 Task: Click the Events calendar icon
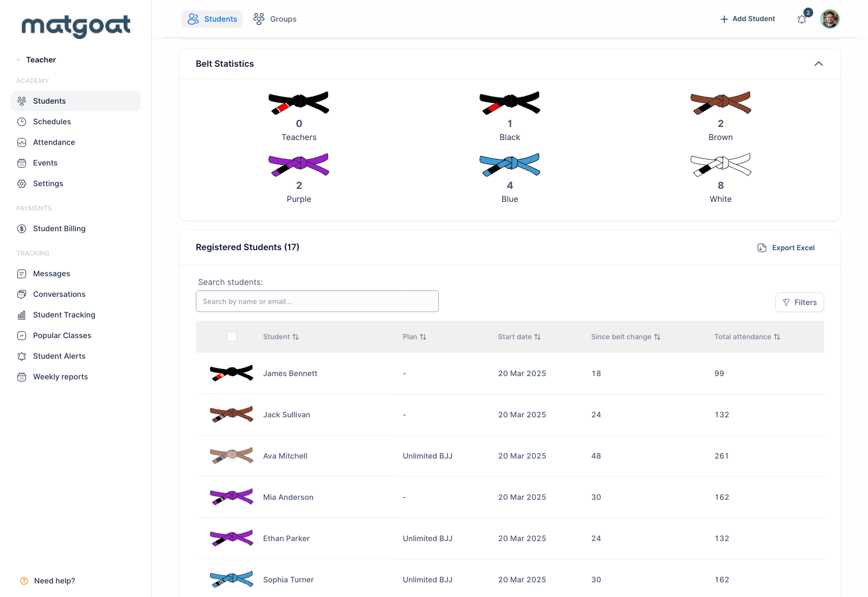(x=22, y=163)
